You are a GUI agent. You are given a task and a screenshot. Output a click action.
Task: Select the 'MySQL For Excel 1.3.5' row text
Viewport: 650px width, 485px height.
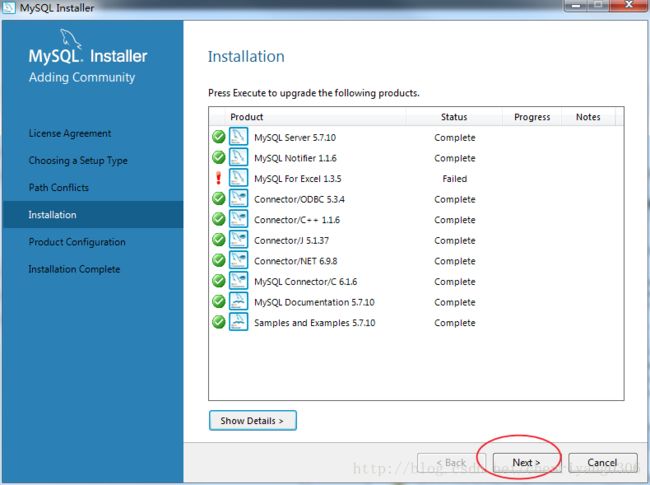298,179
